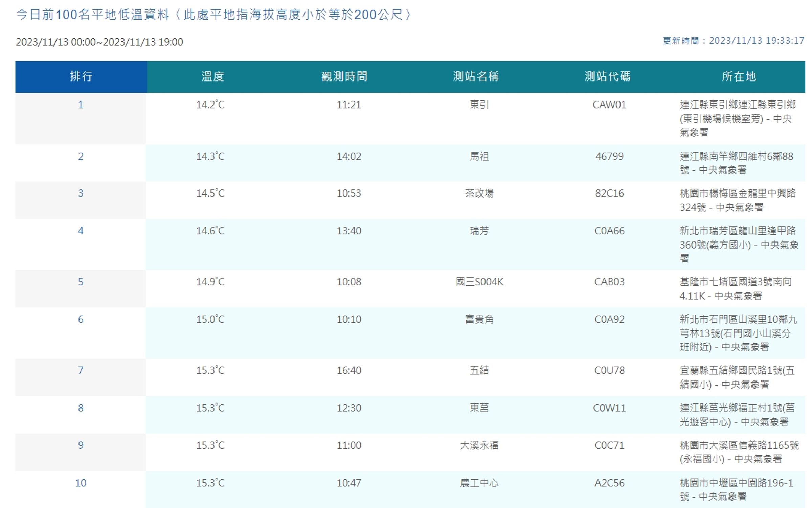Click station code C0A66
The width and height of the screenshot is (812, 508).
click(x=609, y=231)
